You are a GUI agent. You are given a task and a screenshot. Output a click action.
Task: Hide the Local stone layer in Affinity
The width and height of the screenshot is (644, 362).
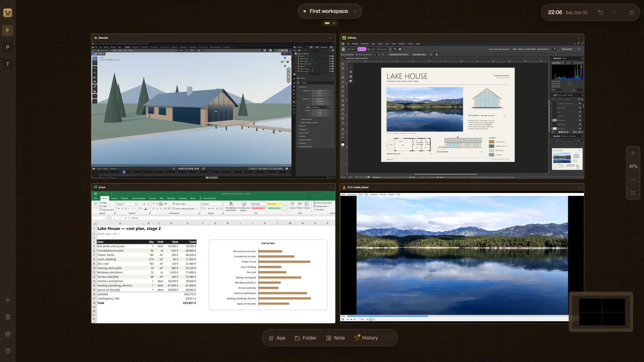pos(580,116)
